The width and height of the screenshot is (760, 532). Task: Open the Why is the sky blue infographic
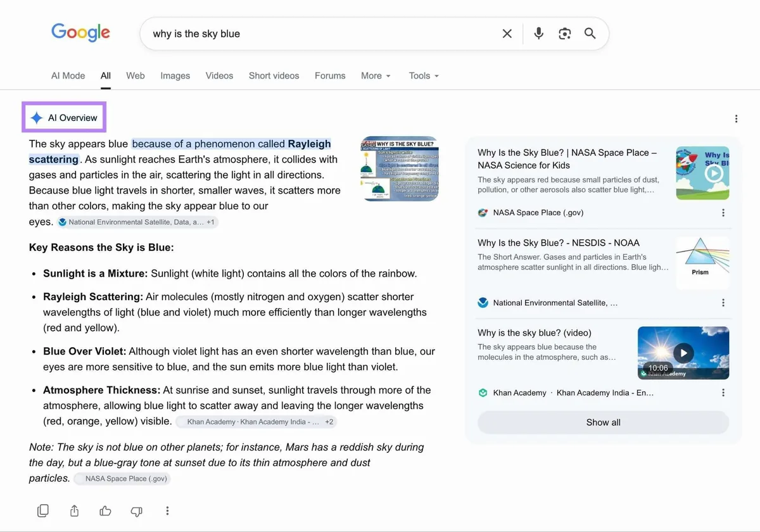(400, 168)
